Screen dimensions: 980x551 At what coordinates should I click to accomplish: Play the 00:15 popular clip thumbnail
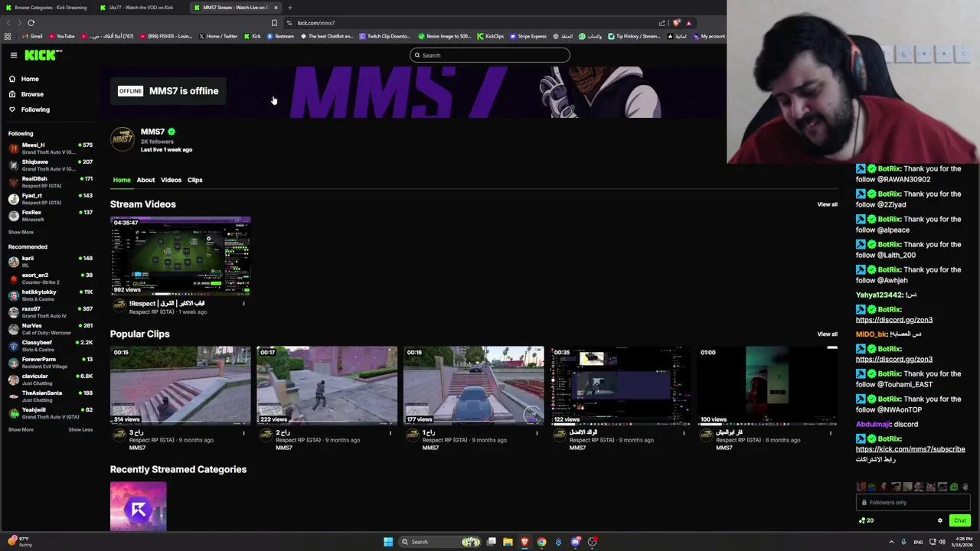(x=180, y=385)
